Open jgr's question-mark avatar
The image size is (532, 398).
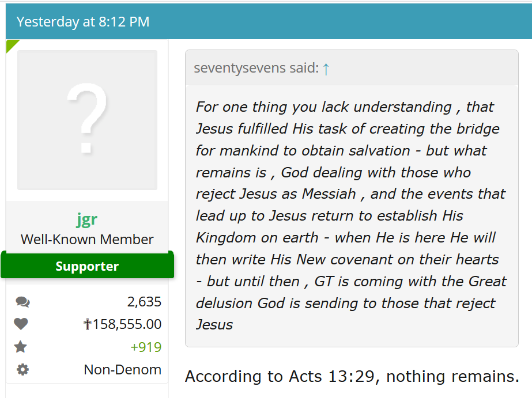click(x=87, y=120)
